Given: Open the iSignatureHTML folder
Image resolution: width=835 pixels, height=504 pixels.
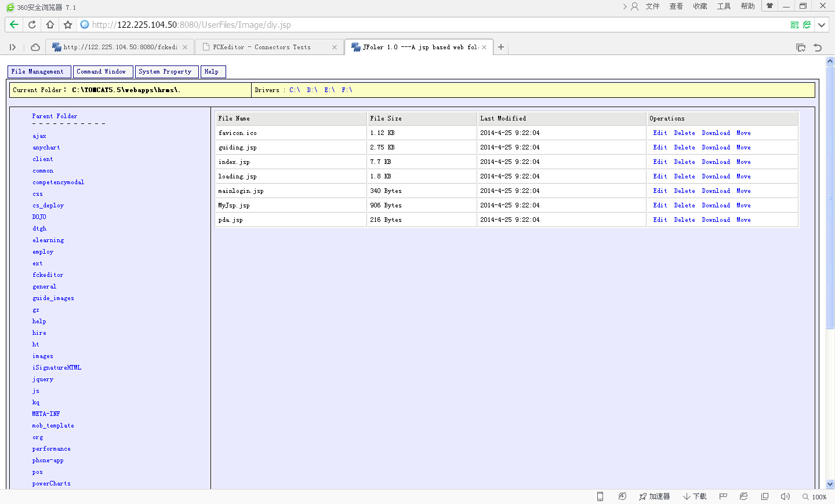Looking at the screenshot, I should (x=57, y=368).
